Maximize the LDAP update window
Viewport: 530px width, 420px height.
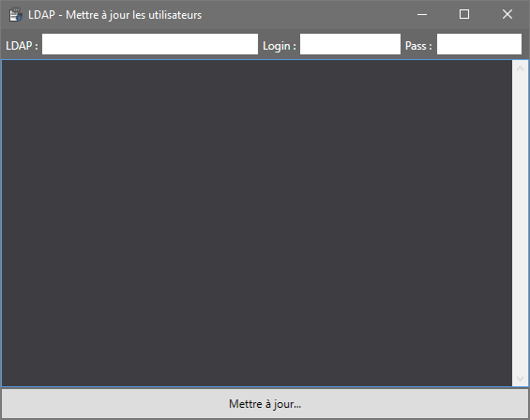(464, 14)
